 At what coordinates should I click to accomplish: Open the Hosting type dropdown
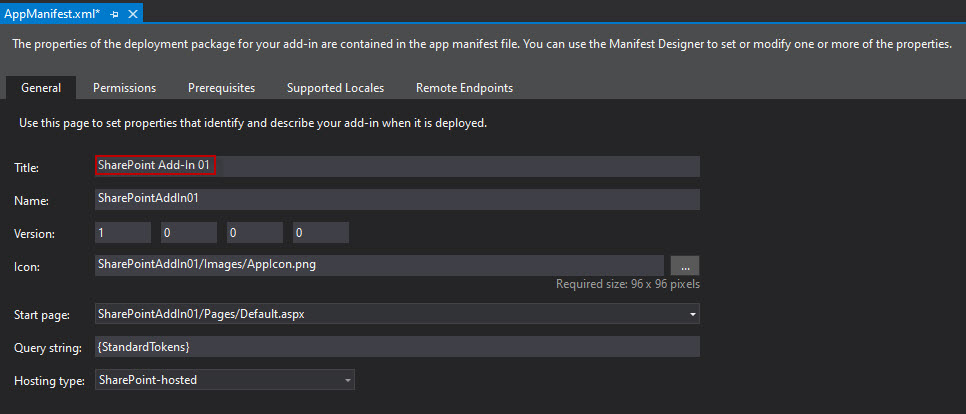225,380
